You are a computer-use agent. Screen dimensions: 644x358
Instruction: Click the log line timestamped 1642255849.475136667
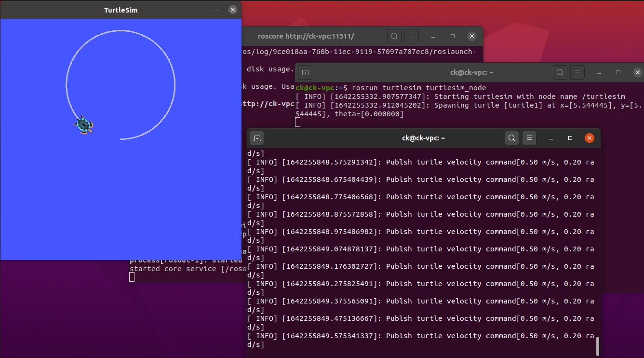(x=420, y=323)
